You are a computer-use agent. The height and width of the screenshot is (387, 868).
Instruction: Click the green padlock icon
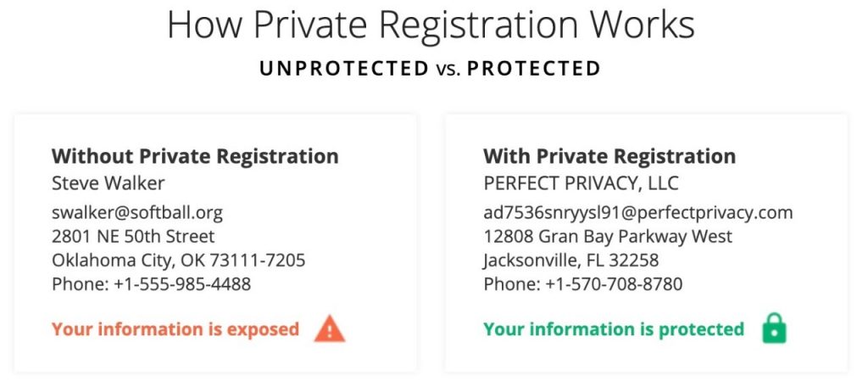[774, 328]
